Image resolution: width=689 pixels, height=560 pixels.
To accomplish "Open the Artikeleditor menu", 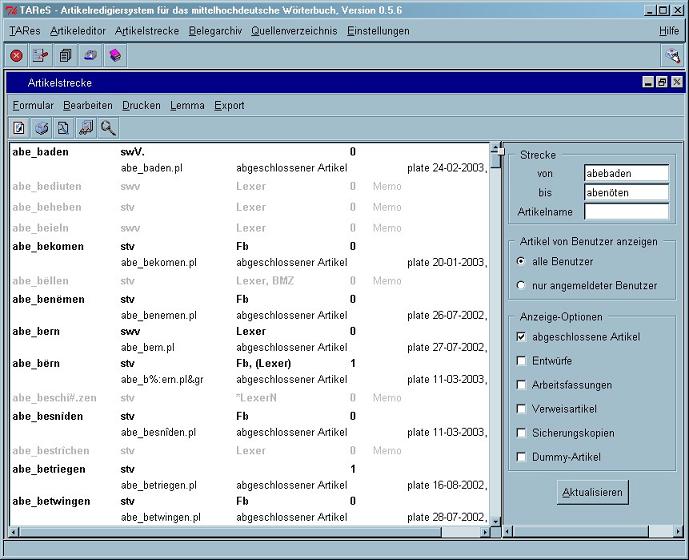I will pyautogui.click(x=78, y=31).
